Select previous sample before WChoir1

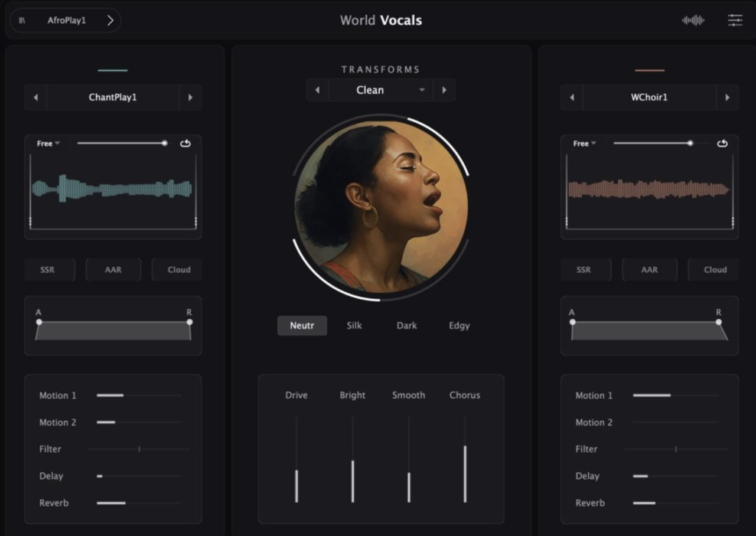coord(572,97)
